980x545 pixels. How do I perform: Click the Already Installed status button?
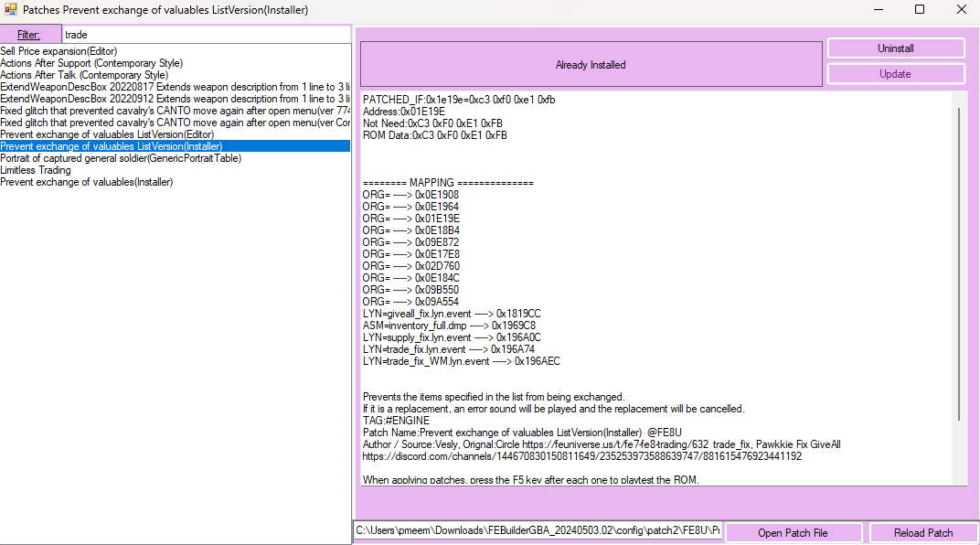[591, 64]
